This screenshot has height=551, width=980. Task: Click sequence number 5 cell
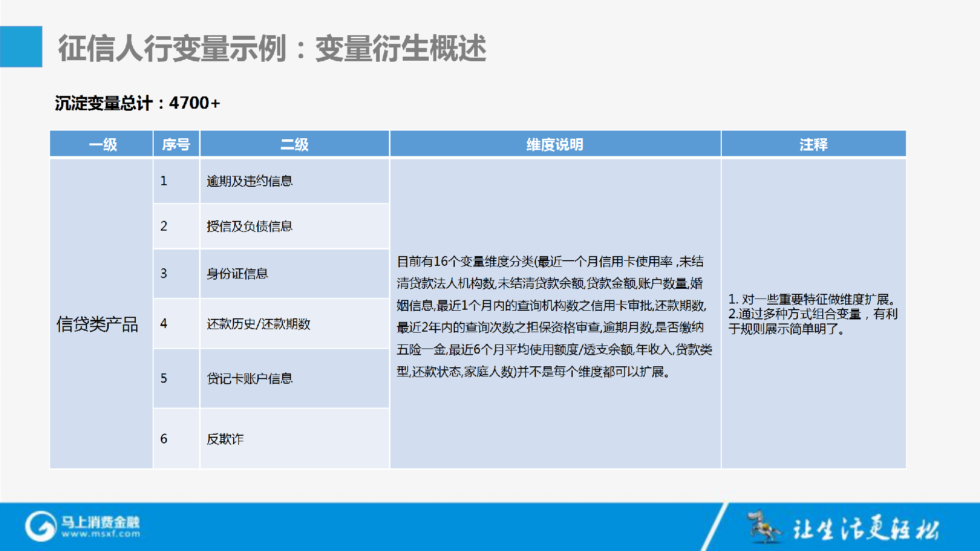(x=176, y=378)
